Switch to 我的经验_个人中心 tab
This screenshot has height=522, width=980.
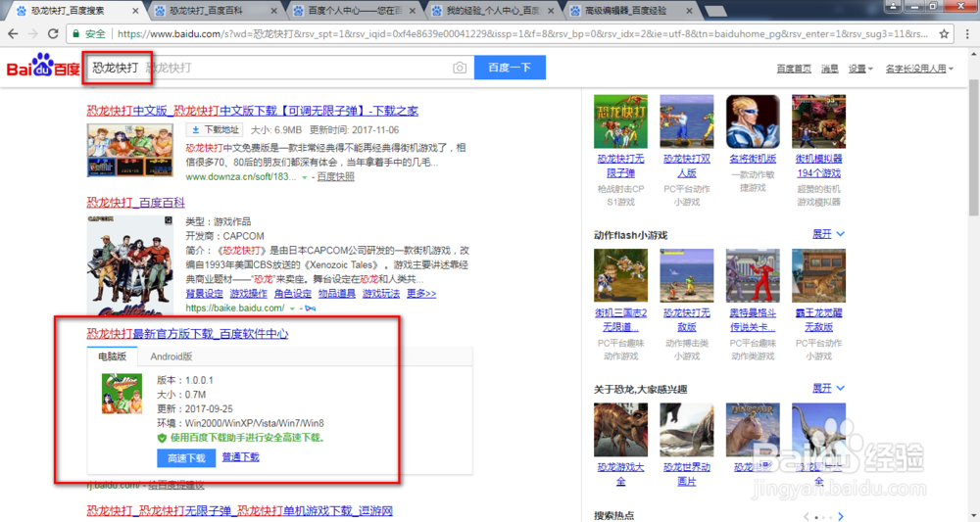[x=493, y=11]
